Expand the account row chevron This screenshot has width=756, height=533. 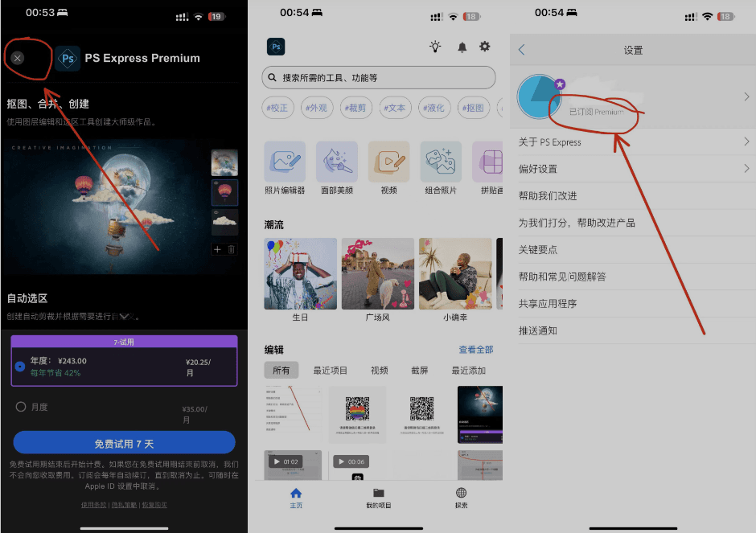point(746,96)
